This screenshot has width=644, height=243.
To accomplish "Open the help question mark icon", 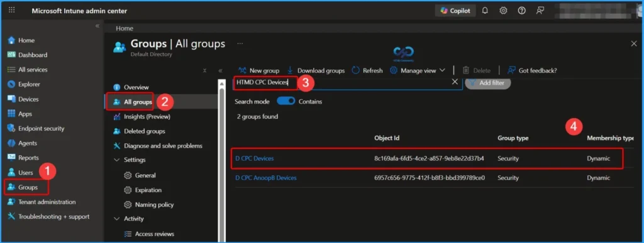I will point(521,11).
